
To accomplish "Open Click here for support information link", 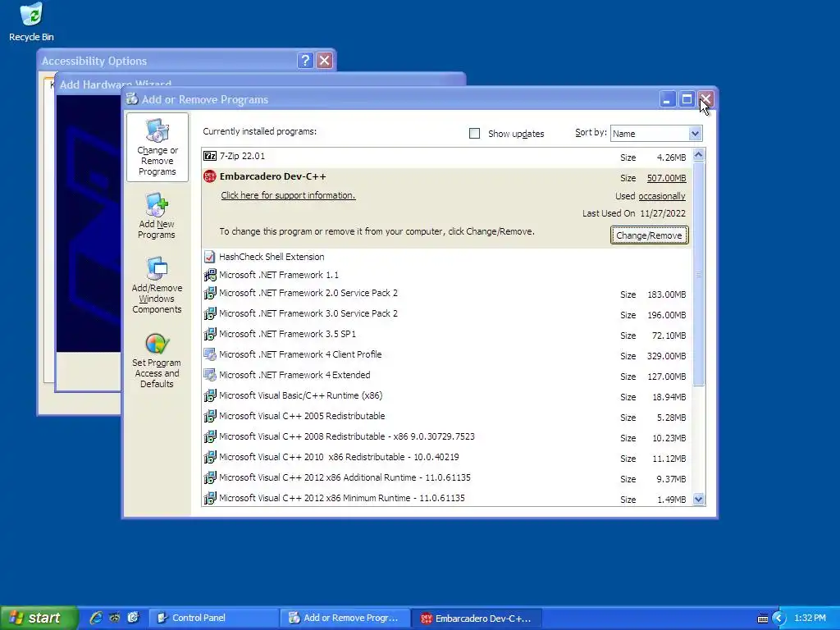I will click(288, 195).
